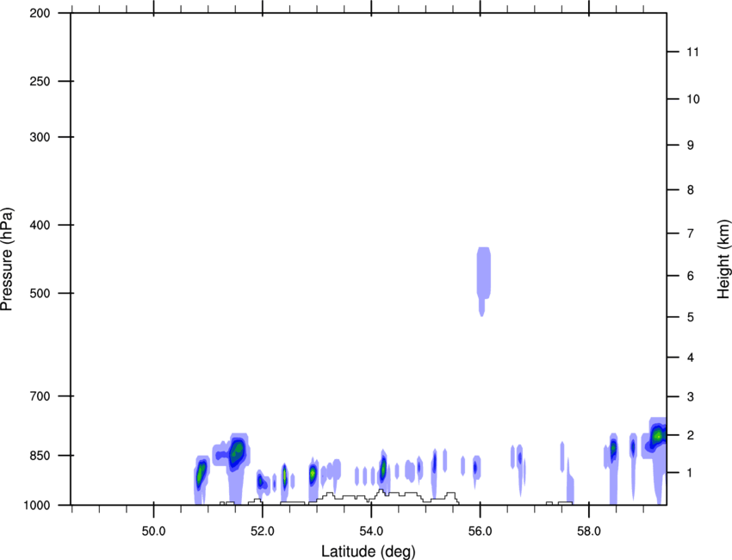Click the 58.0 latitude tick label

pos(589,532)
